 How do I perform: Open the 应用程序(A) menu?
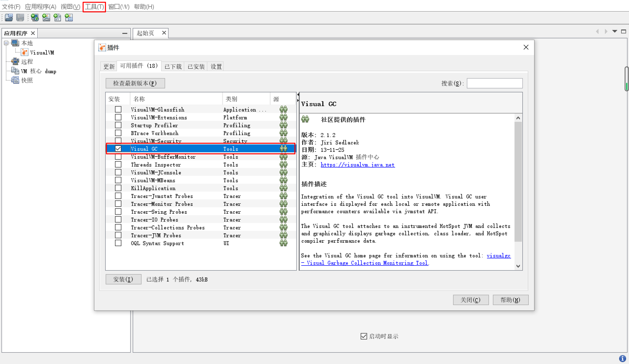click(41, 7)
